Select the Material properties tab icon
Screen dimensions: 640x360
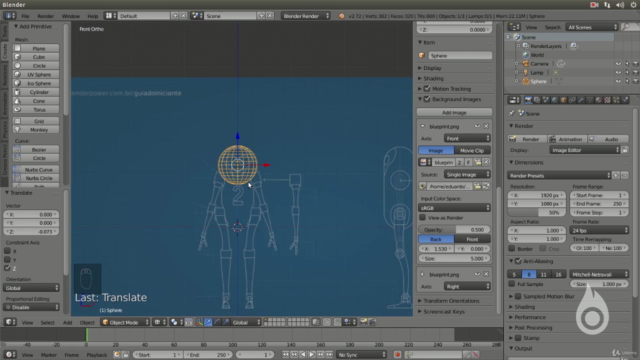pyautogui.click(x=598, y=100)
